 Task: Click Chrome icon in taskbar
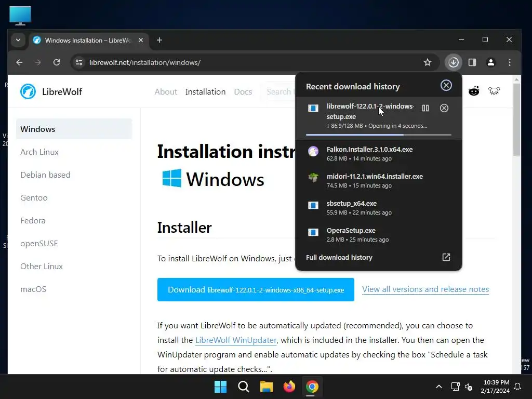point(312,387)
